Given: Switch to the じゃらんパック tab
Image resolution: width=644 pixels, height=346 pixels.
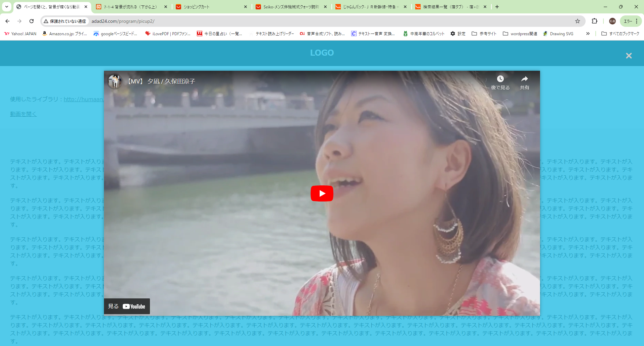Looking at the screenshot, I should click(371, 7).
